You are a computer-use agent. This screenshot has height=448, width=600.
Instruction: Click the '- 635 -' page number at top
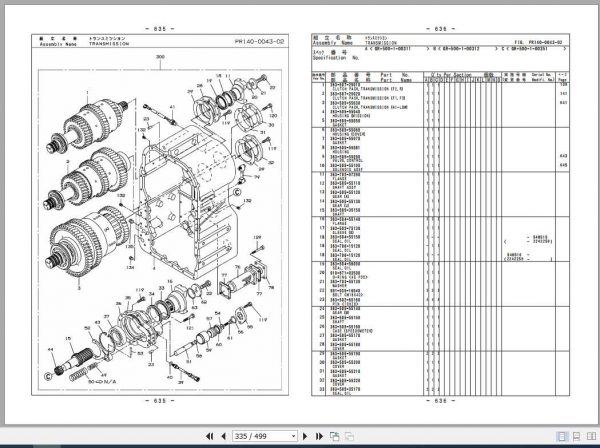pos(160,29)
